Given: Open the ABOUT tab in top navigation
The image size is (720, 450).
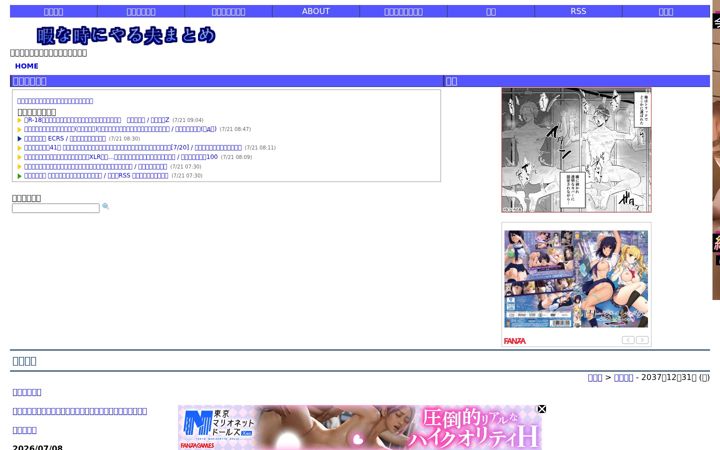Looking at the screenshot, I should pos(315,11).
